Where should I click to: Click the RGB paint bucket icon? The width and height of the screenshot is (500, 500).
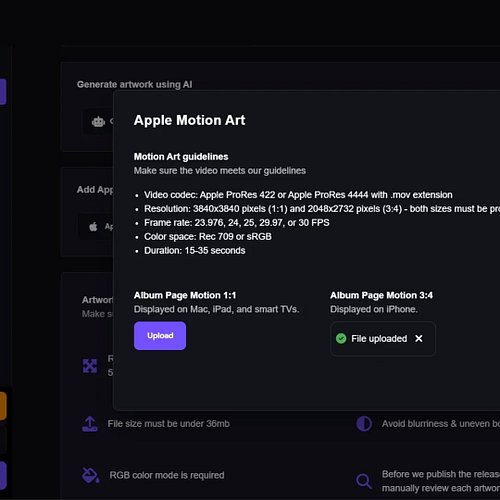click(x=90, y=475)
